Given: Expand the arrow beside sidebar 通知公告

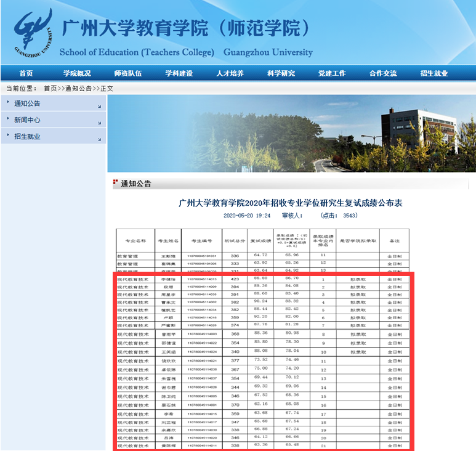Looking at the screenshot, I should (x=100, y=107).
